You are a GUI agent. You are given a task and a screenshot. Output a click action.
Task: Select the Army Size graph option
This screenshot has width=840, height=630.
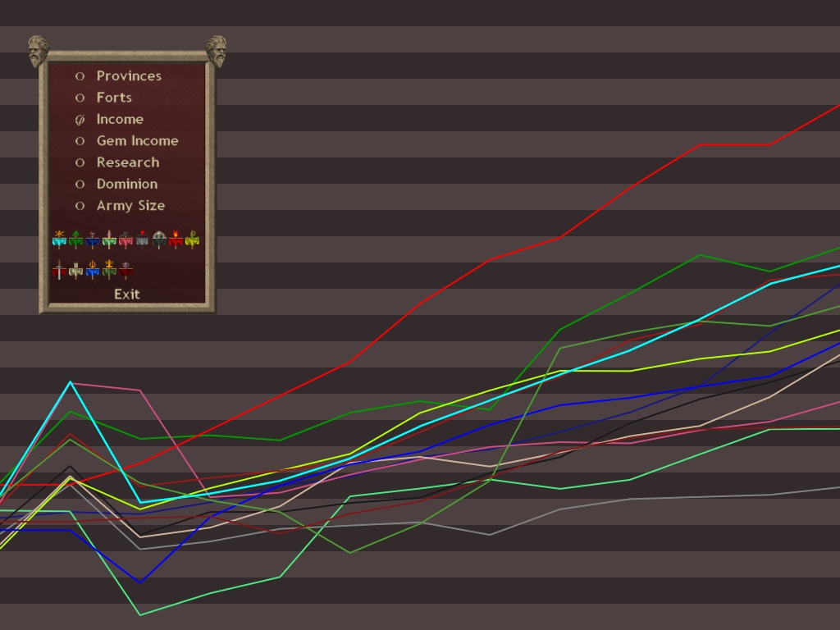tap(120, 206)
